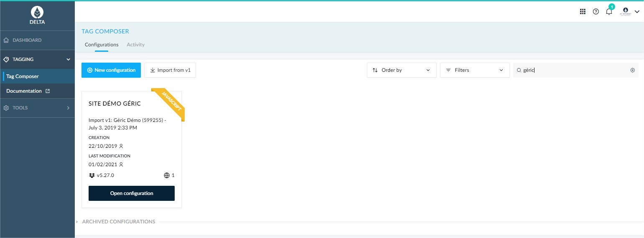The image size is (644, 238).
Task: Go to Dashboard in sidebar
Action: click(27, 40)
